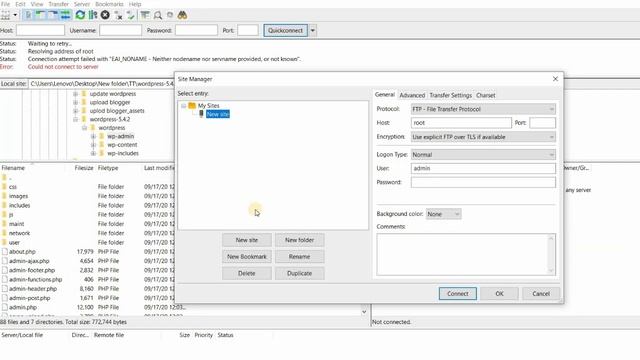Toggle the local directory tree display
The image size is (640, 360).
click(40, 15)
